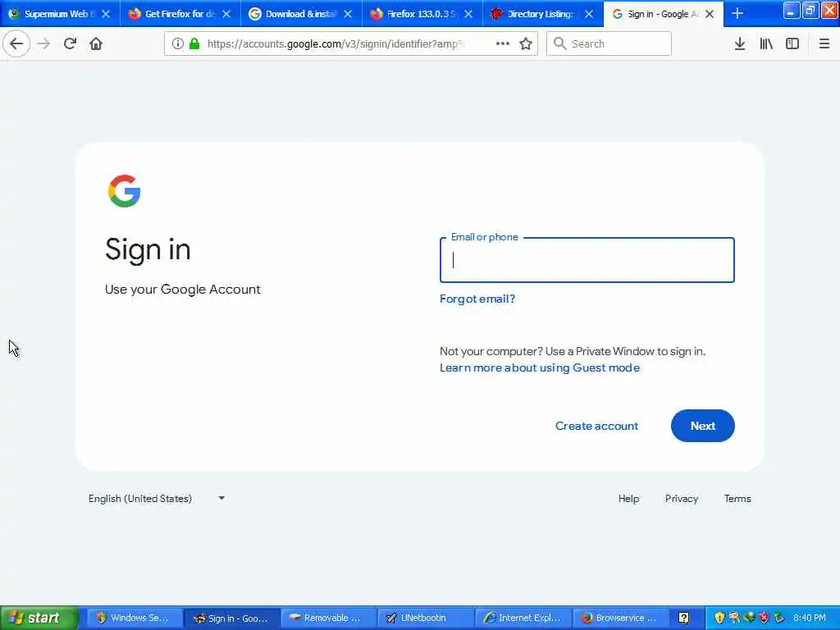The height and width of the screenshot is (630, 840).
Task: Click the Forgot email? link
Action: click(x=477, y=299)
